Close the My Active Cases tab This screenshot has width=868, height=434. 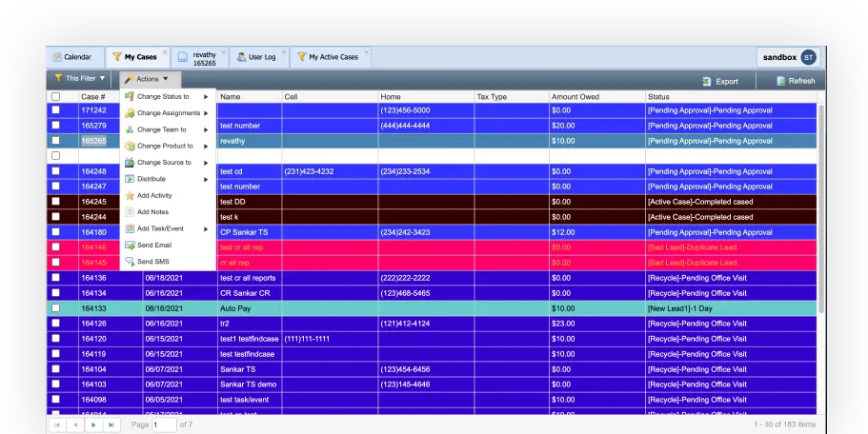(366, 52)
